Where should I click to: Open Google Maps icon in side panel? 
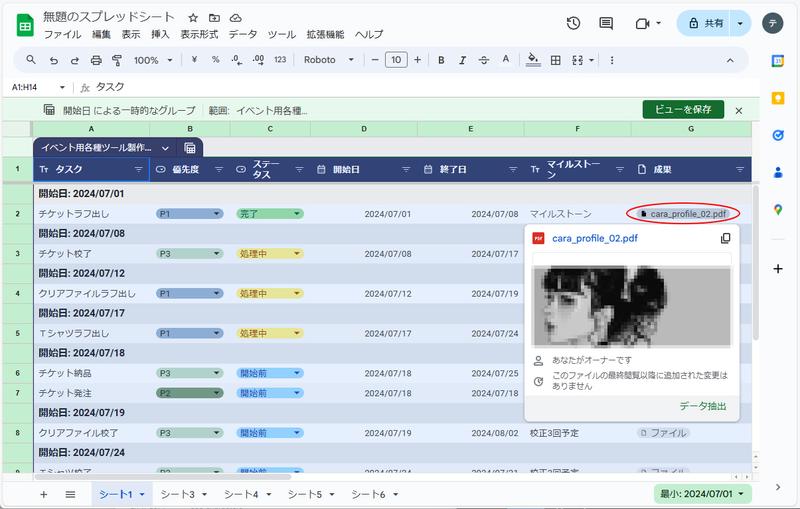[778, 209]
